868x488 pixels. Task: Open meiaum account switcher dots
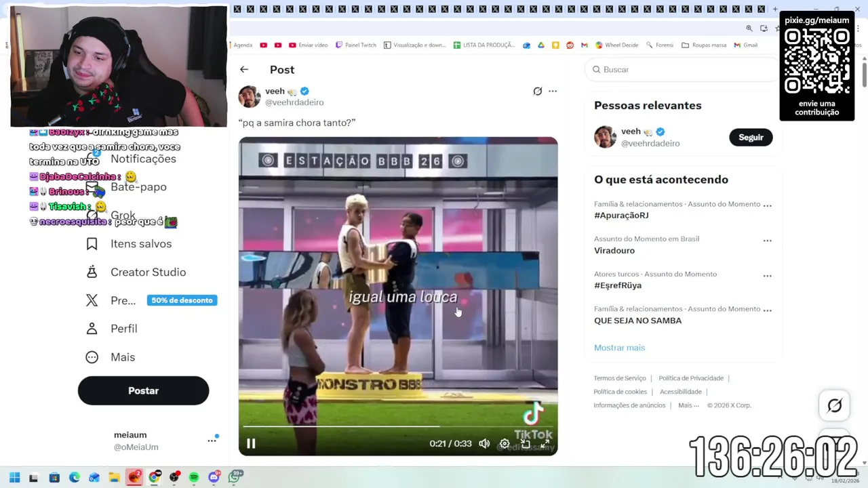coord(212,441)
